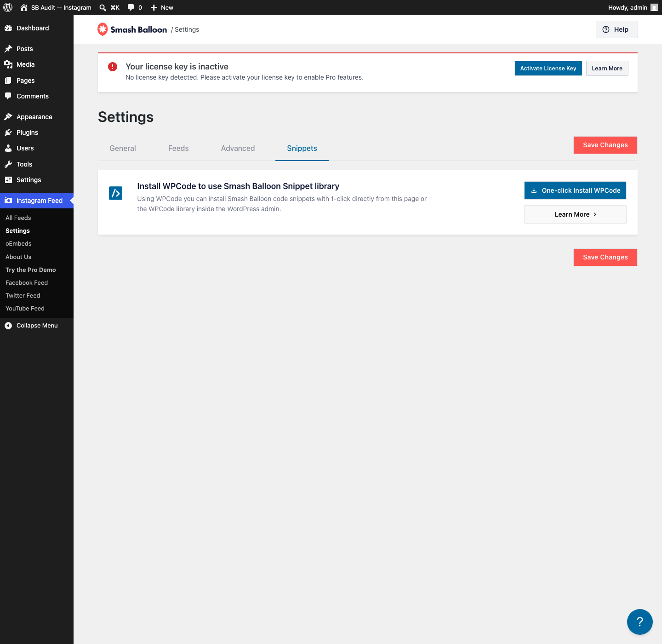Image resolution: width=662 pixels, height=644 pixels.
Task: Open SB Audit — Instagram site link
Action: [x=61, y=7]
